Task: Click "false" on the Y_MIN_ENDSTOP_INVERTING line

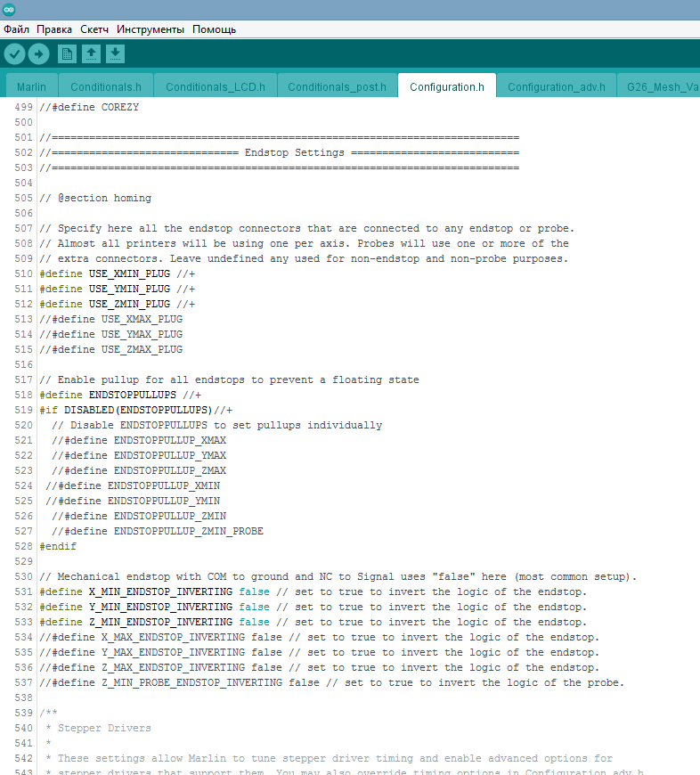Action: [255, 607]
